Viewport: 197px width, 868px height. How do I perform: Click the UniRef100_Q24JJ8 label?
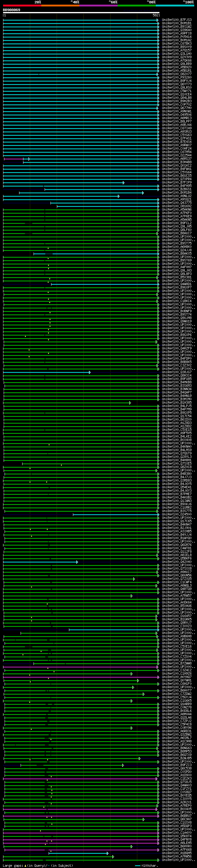(177, 250)
